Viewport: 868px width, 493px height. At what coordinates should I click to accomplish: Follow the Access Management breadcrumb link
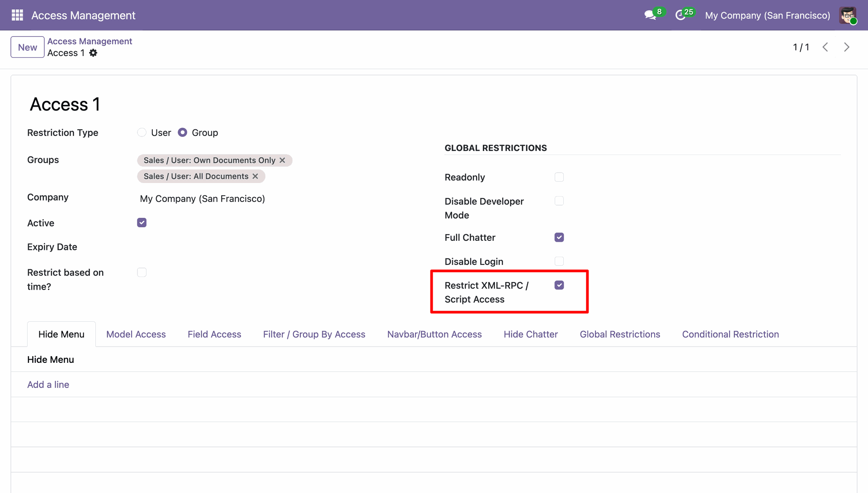click(90, 41)
